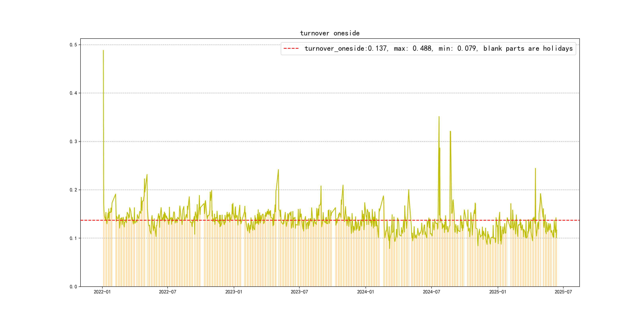The image size is (644, 322).
Task: Click the peak of the 0.488 spike
Action: tap(103, 50)
